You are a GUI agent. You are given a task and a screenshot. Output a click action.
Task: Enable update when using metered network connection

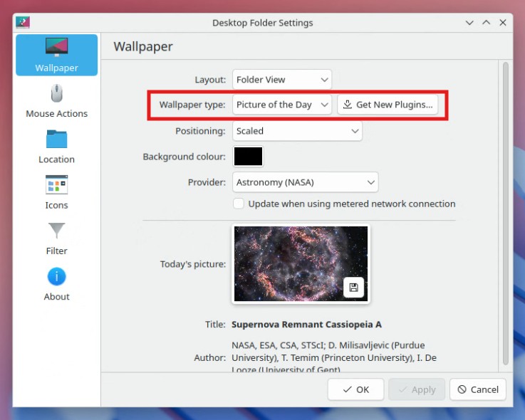point(239,204)
